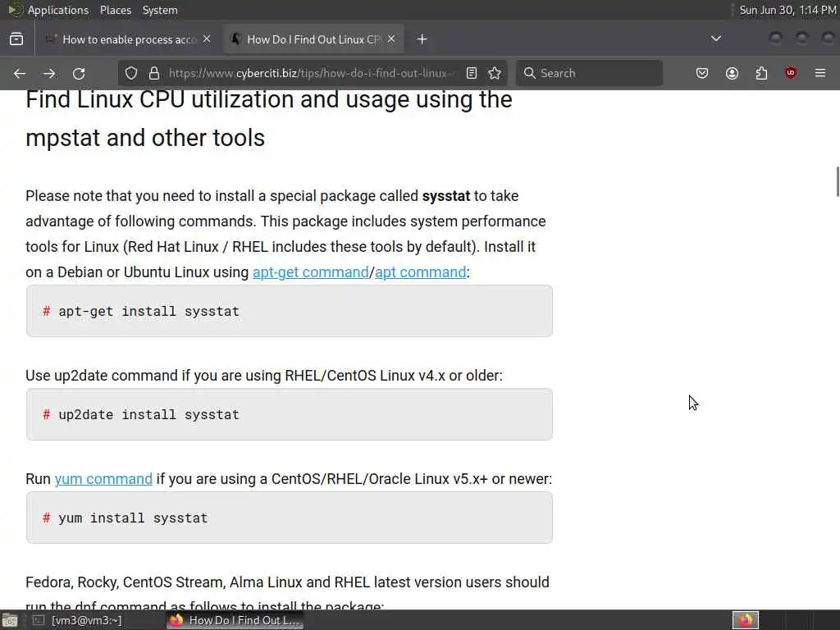
Task: Show tracking protection shield info
Action: pyautogui.click(x=131, y=73)
